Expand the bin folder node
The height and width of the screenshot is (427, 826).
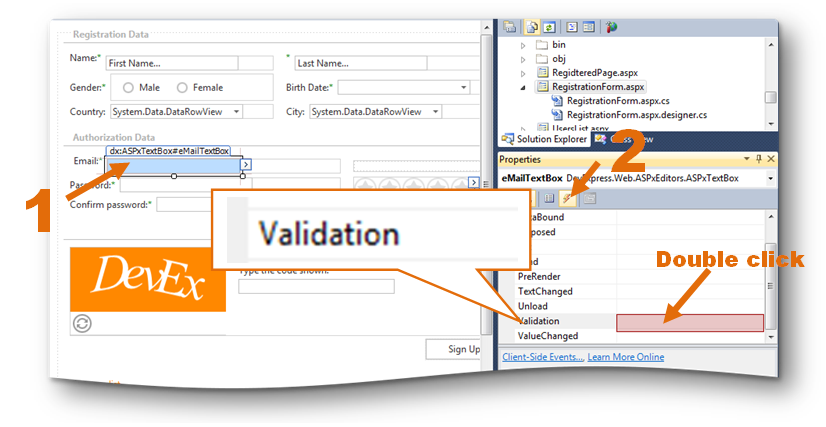(x=523, y=46)
